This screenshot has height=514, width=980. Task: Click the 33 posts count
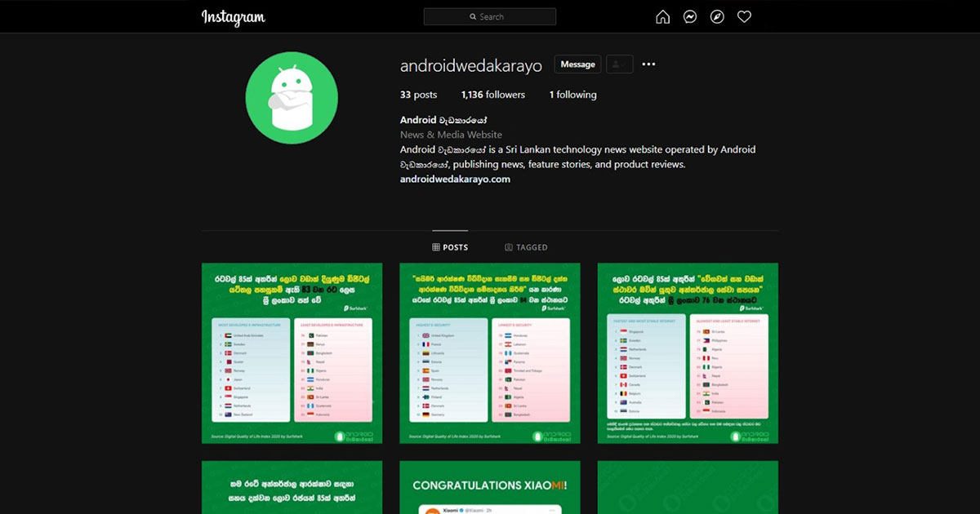[419, 94]
